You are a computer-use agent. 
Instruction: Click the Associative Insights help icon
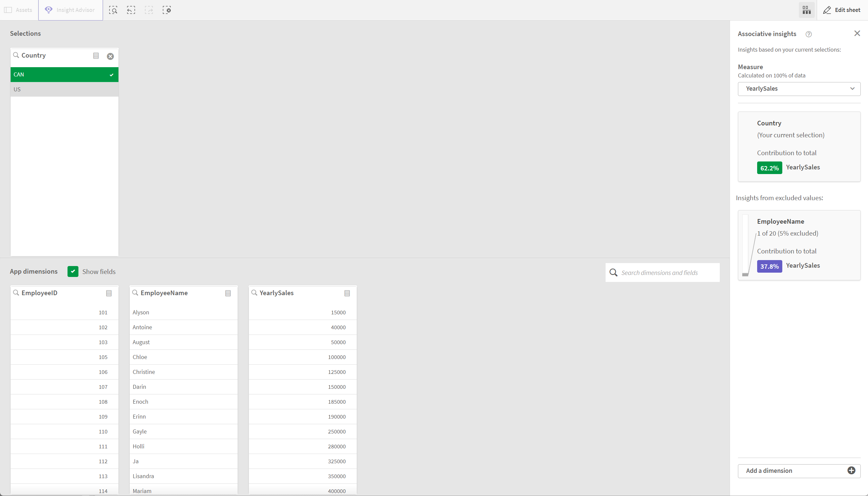808,33
